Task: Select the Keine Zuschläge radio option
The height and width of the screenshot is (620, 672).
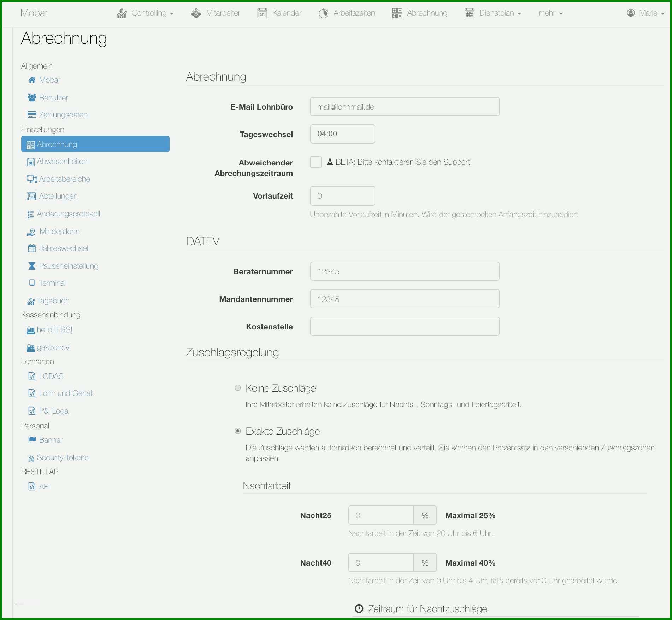Action: tap(238, 388)
